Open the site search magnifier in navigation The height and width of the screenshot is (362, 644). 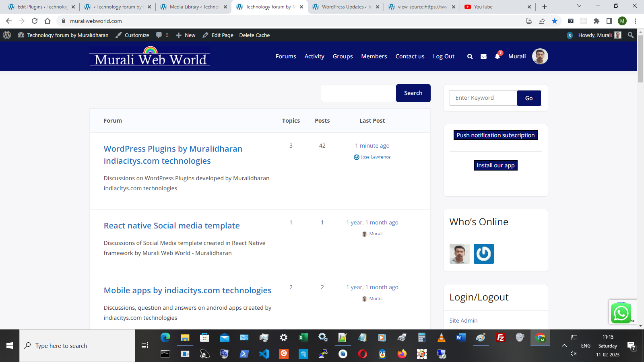pos(470,57)
